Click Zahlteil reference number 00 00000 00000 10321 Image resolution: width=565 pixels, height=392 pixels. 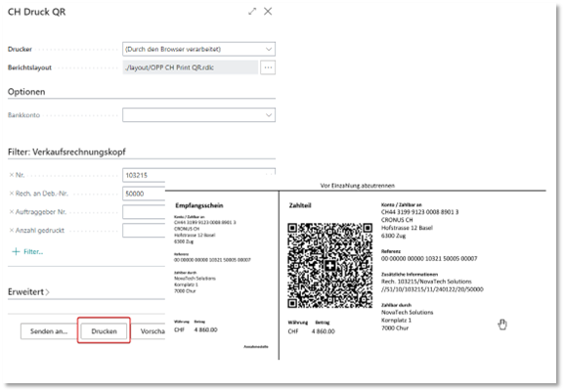(429, 259)
